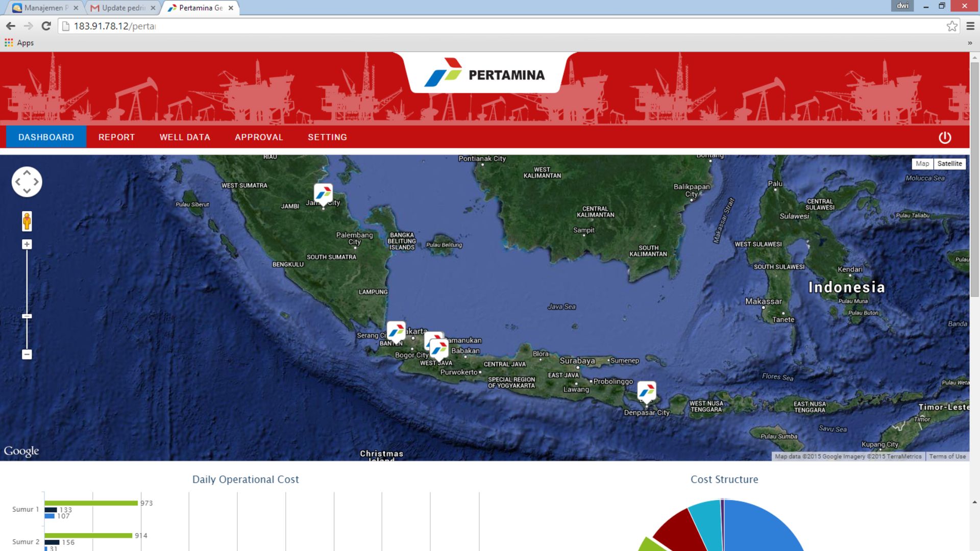Click the page vertical scrollbar
This screenshot has width=980, height=551.
pos(974,179)
